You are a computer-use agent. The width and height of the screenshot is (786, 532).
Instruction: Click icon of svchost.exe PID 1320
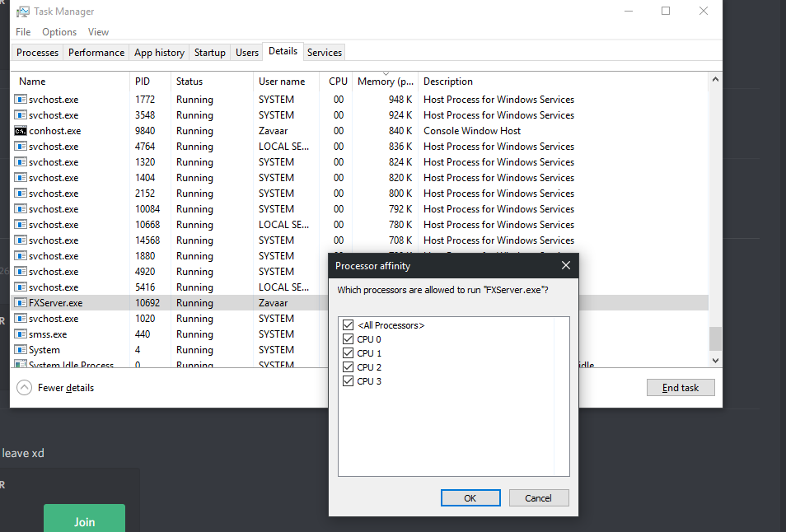tap(21, 161)
